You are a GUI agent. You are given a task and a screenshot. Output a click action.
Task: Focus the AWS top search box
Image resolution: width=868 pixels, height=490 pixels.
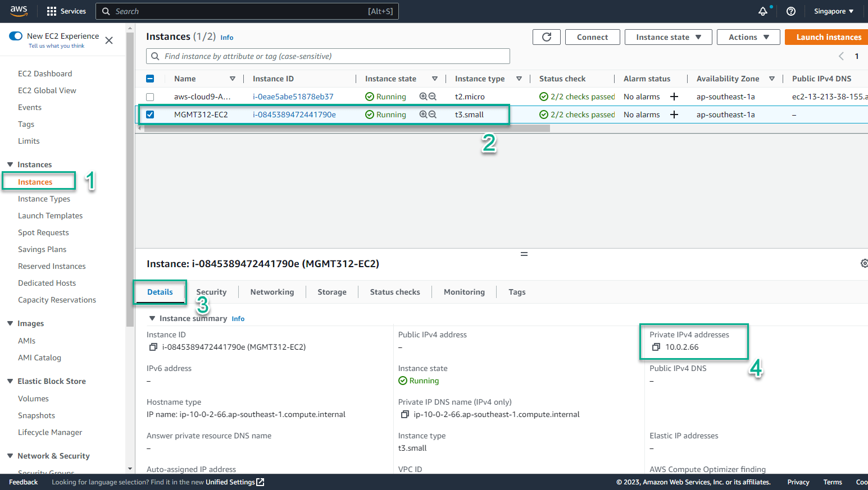[x=247, y=11]
